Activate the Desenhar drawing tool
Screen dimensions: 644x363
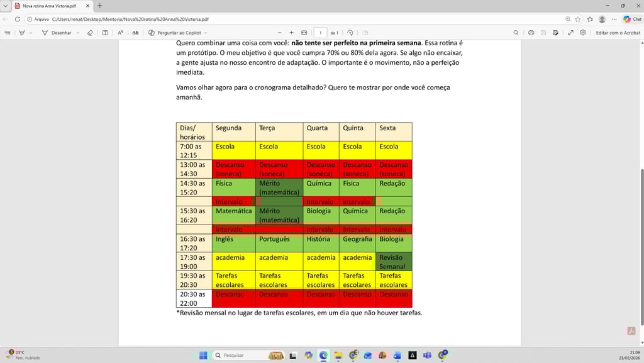click(x=57, y=33)
